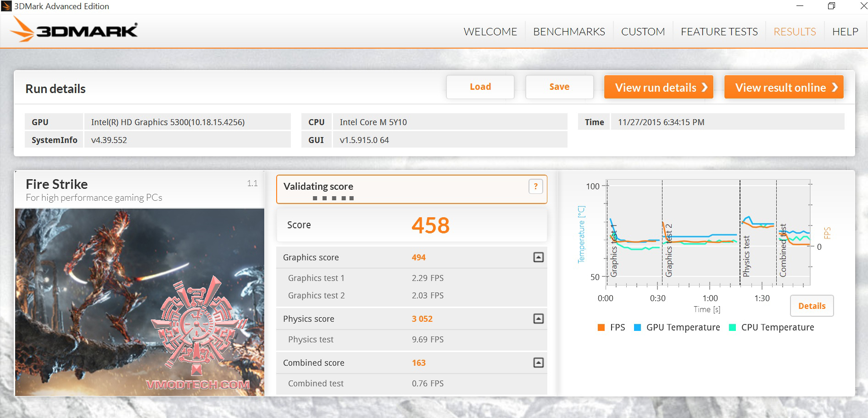Screen dimensions: 868x418
Task: Click the Graphics test 1 row
Action: coord(412,278)
